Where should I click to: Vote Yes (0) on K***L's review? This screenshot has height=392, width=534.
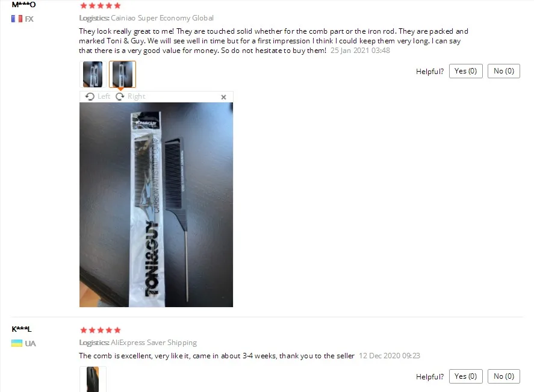click(x=465, y=376)
